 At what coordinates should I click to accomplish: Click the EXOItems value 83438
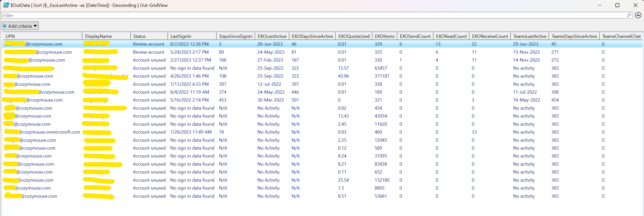pyautogui.click(x=380, y=164)
